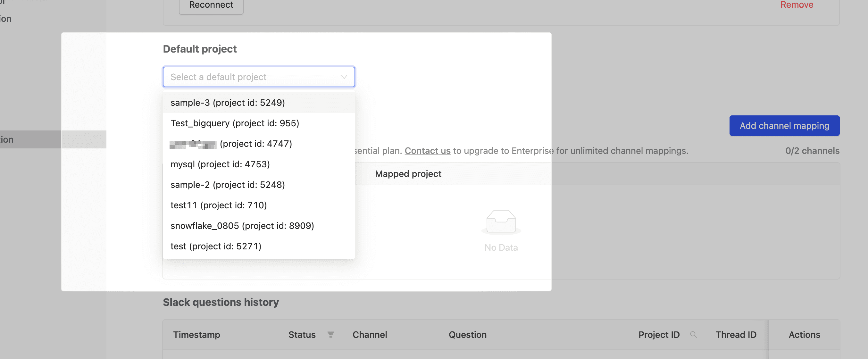Select "test (project id: 5271)" at list bottom

(216, 246)
